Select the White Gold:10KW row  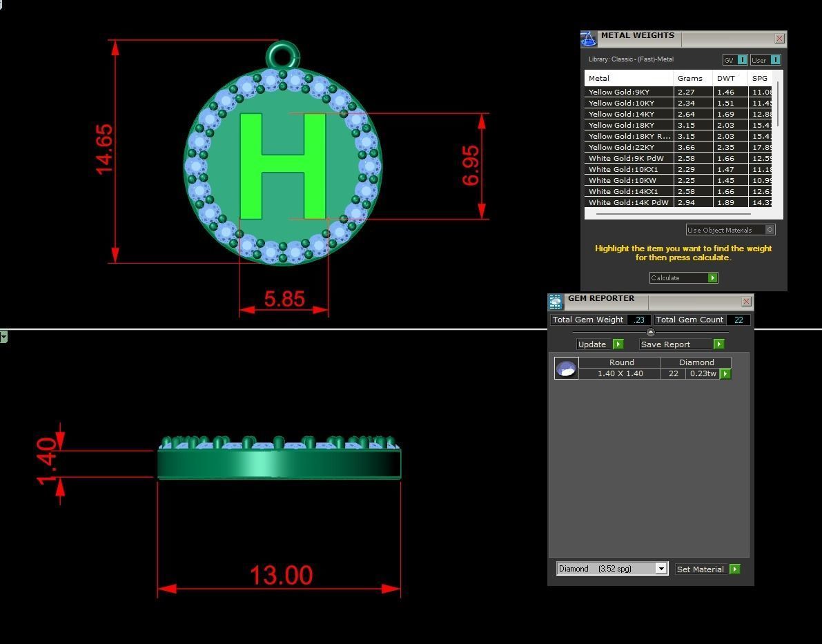coord(678,180)
